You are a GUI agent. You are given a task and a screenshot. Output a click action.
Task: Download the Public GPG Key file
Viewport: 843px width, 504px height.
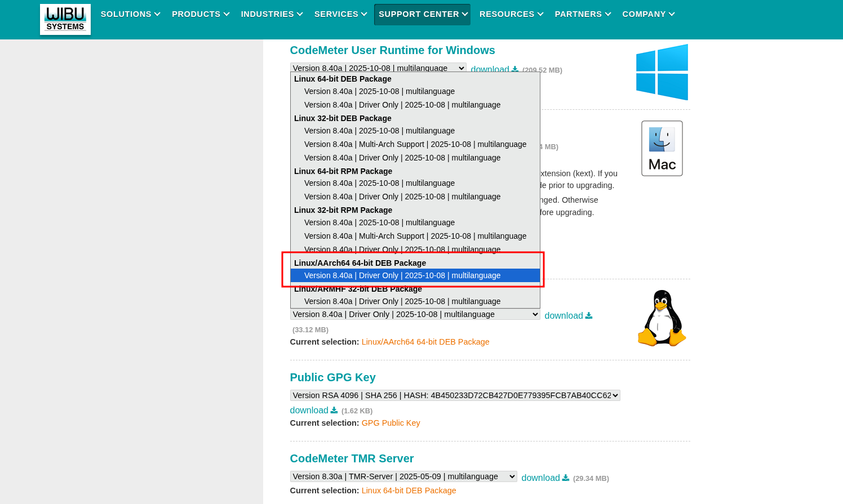point(313,411)
